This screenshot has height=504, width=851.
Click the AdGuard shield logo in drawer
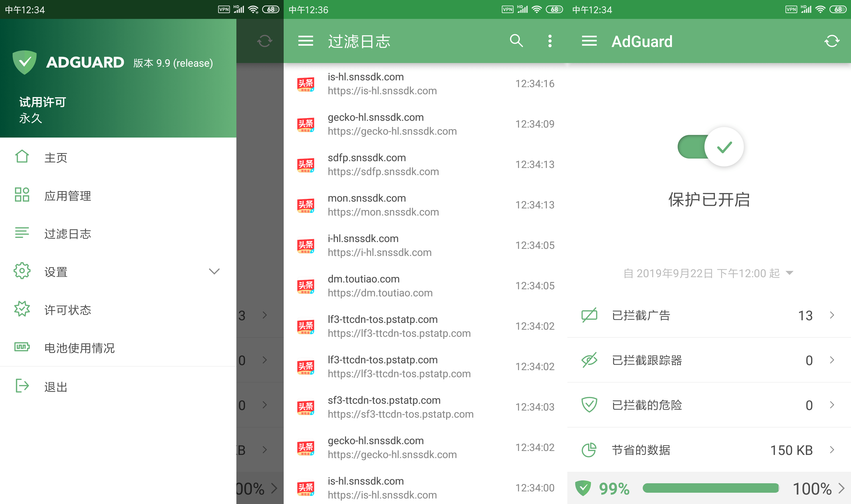(24, 62)
